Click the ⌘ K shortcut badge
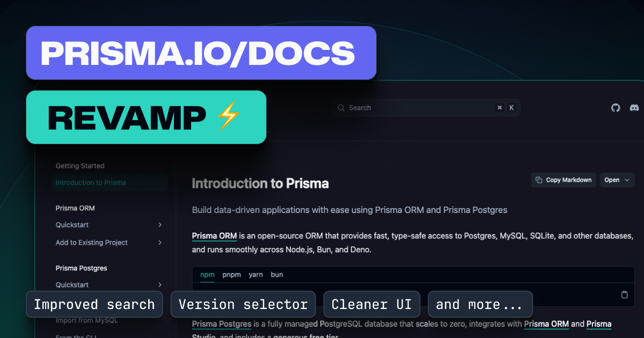 tap(504, 107)
